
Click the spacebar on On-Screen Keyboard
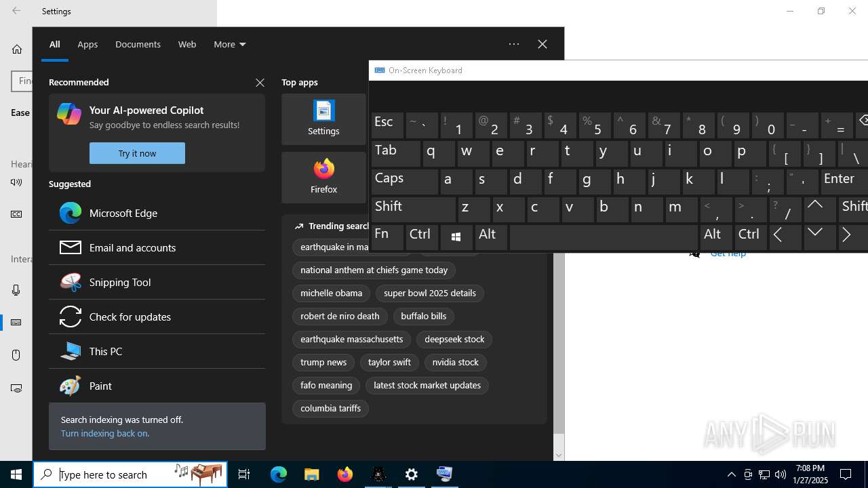click(604, 237)
